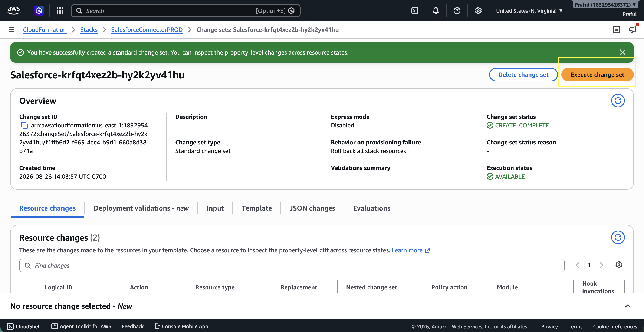This screenshot has height=332, width=644.
Task: Click the Delete change set button
Action: (x=523, y=75)
